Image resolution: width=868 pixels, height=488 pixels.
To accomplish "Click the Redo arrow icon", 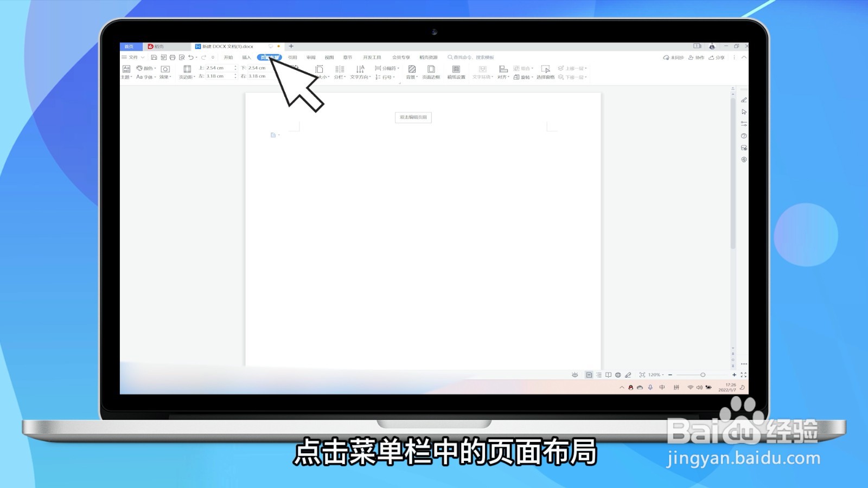I will 204,57.
